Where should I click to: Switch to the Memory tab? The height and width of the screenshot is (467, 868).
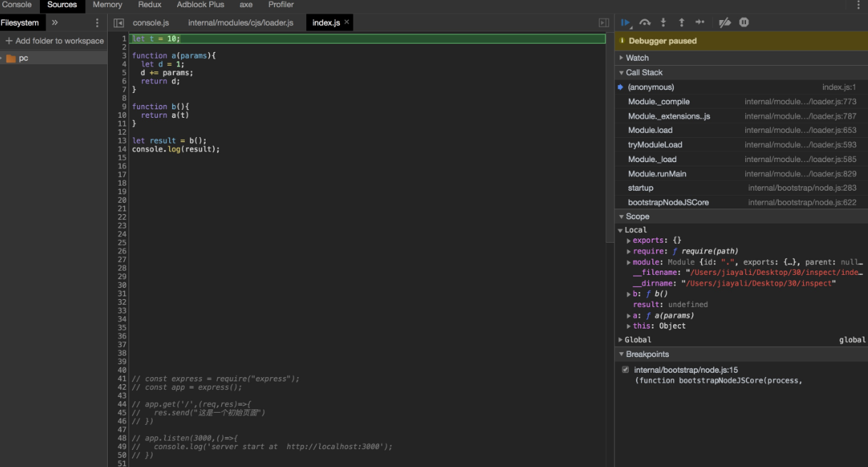[107, 5]
